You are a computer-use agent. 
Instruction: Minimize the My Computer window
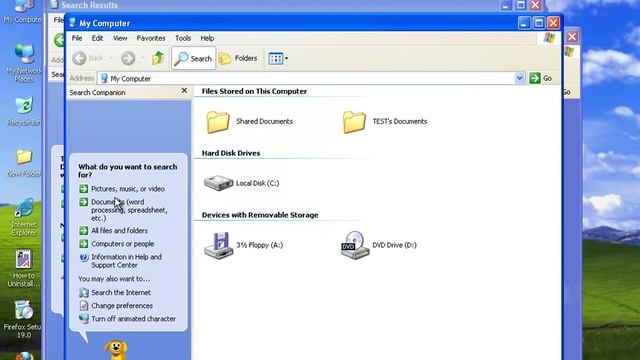point(524,23)
